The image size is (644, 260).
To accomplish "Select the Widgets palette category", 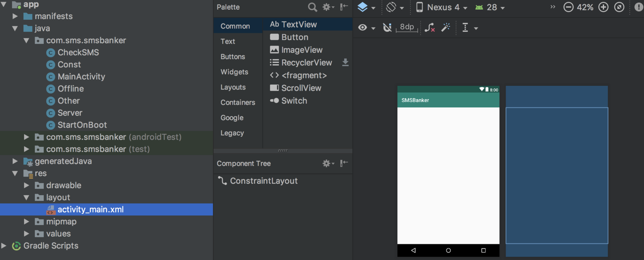I will [238, 72].
